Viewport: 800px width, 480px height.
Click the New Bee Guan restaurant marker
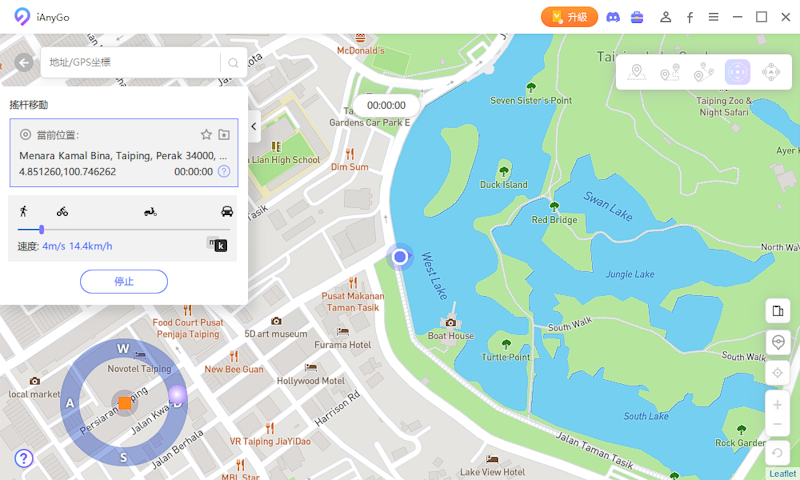coord(234,356)
